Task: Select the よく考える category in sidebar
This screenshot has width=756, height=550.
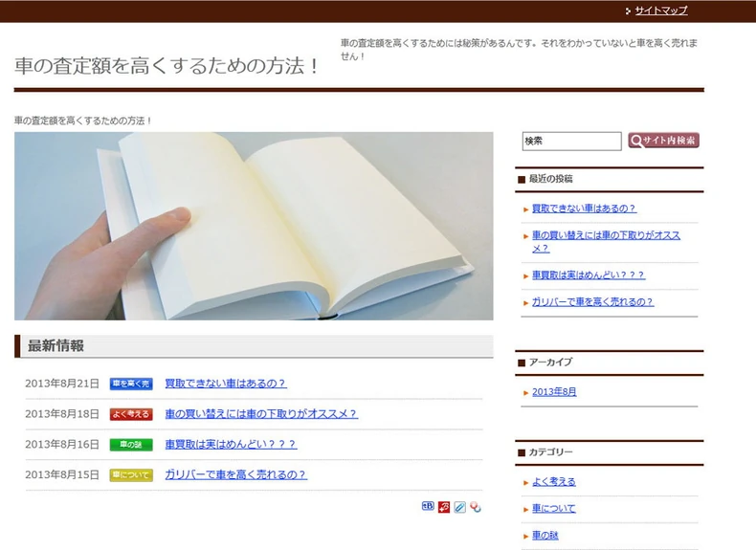Action: point(553,482)
